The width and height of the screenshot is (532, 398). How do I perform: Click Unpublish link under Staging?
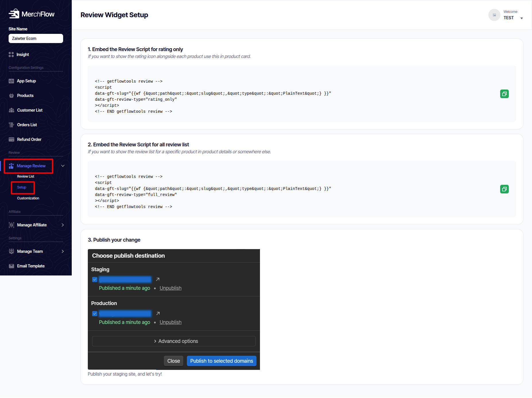[x=170, y=288]
